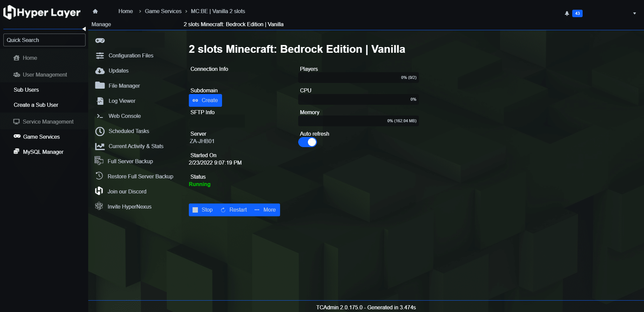Click the started date 2/23/2022 9:07:19 PM

[215, 163]
